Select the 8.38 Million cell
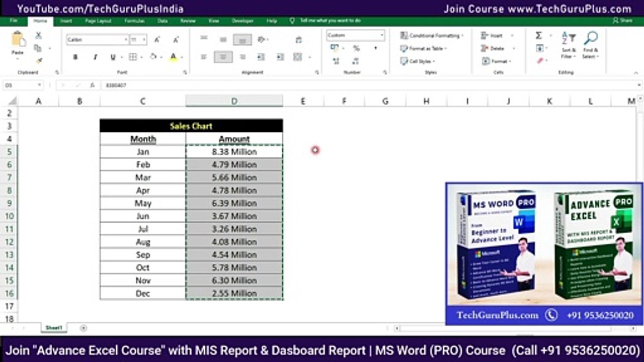Image resolution: width=644 pixels, height=362 pixels. 234,151
